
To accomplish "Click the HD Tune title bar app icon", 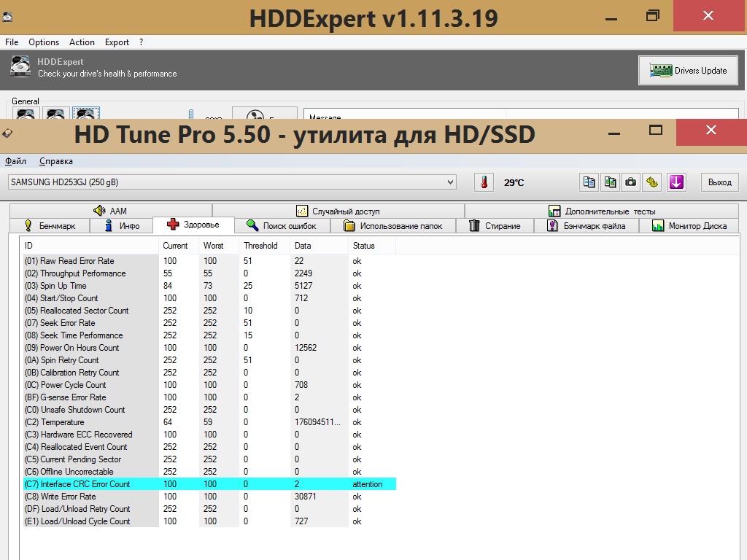I will 7,134.
